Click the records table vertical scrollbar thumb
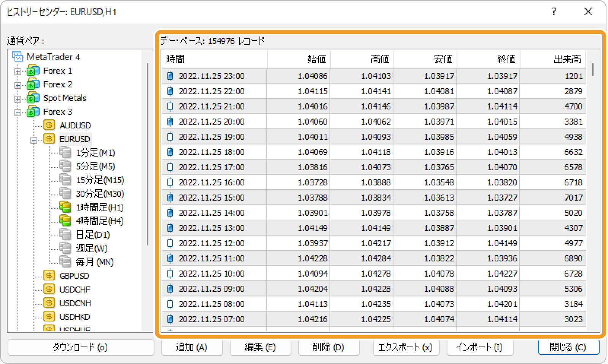Image resolution: width=608 pixels, height=364 pixels. [x=593, y=70]
